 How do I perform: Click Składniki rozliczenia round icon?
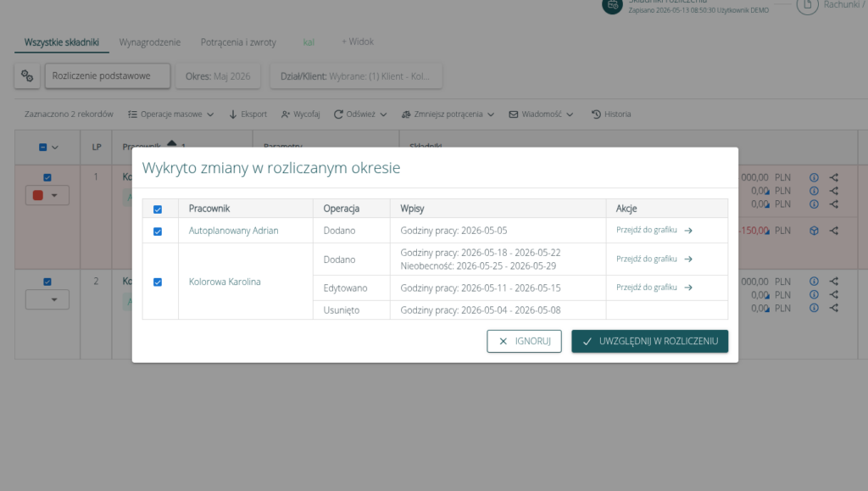tap(612, 5)
